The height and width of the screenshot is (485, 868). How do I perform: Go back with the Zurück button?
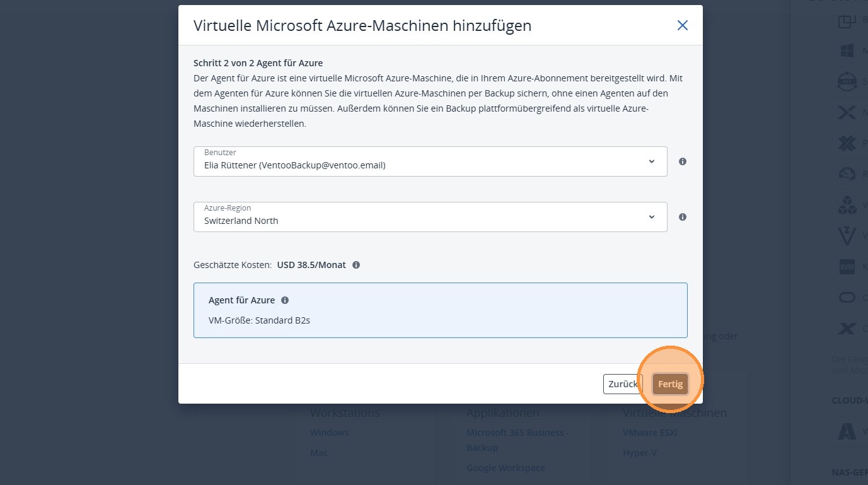[623, 384]
